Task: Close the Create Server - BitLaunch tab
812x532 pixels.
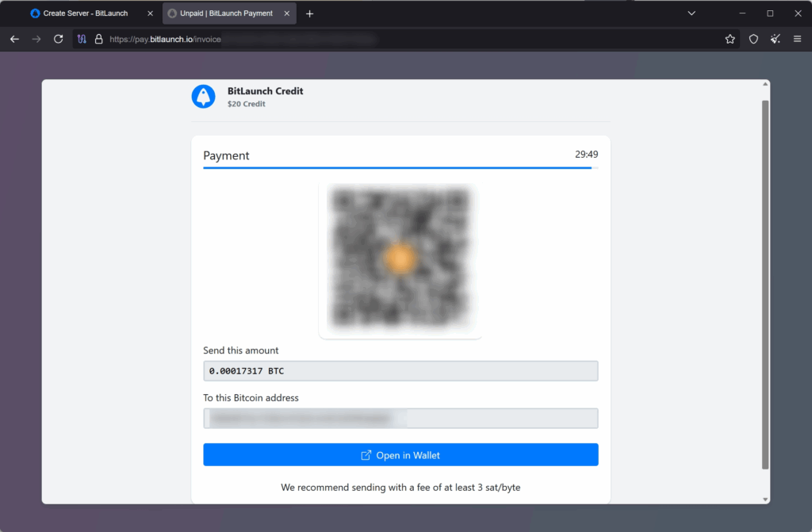Action: [x=150, y=13]
